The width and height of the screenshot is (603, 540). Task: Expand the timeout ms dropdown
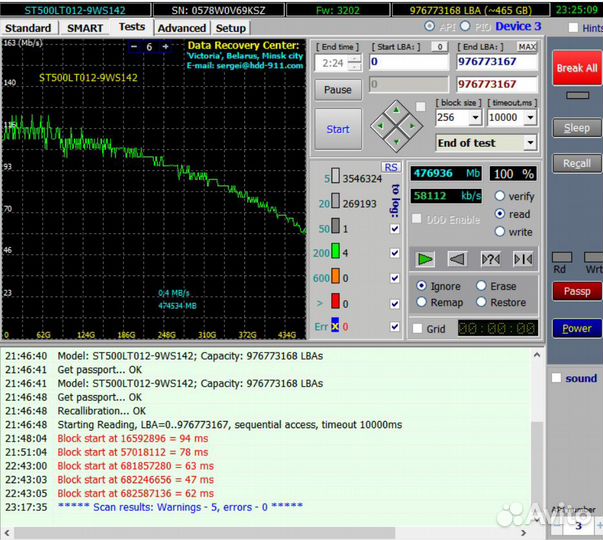(529, 117)
